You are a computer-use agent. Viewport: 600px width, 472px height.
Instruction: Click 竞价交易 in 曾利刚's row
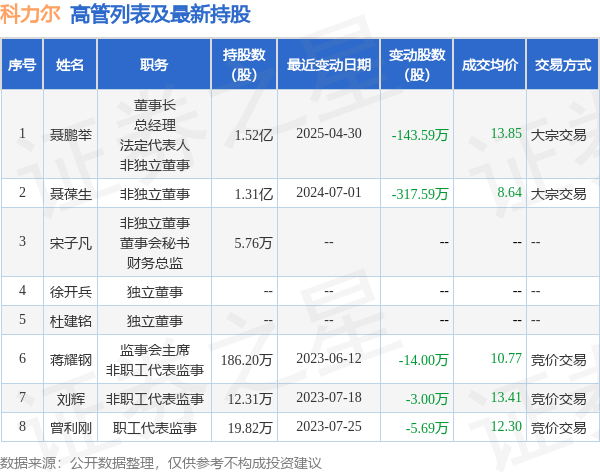click(x=558, y=428)
